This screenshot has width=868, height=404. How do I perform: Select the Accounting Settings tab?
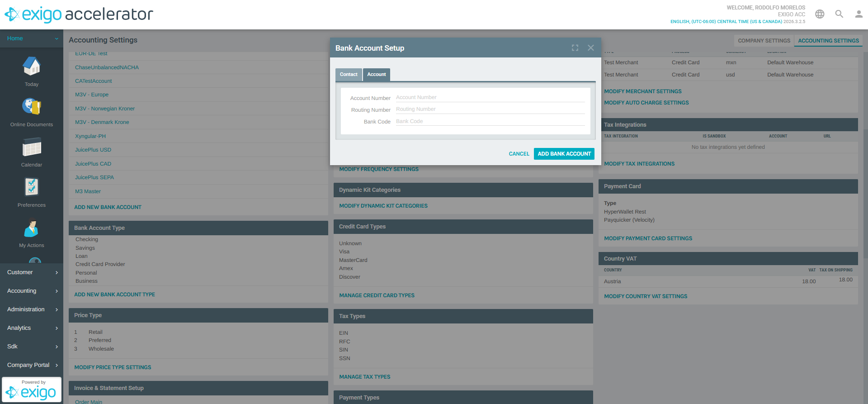pyautogui.click(x=828, y=41)
